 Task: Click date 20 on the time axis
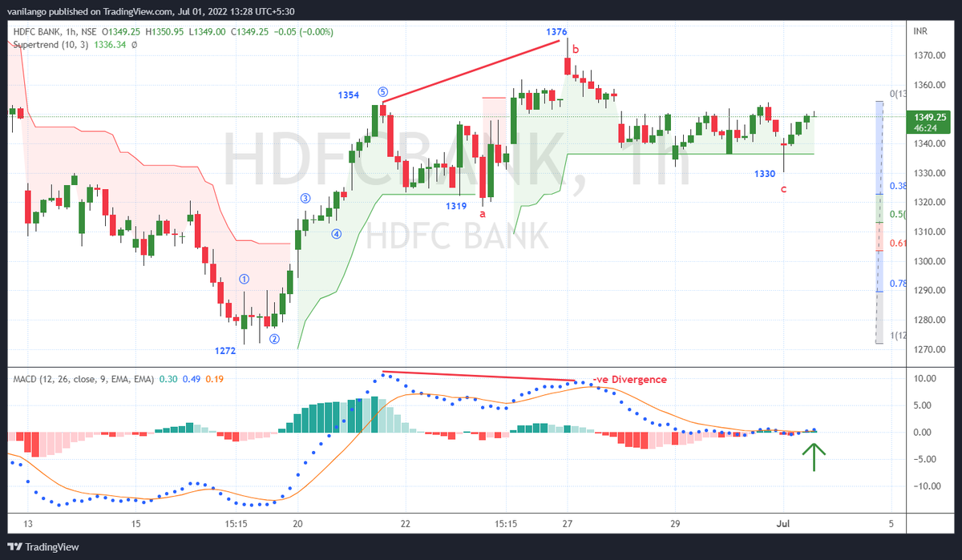pyautogui.click(x=297, y=524)
